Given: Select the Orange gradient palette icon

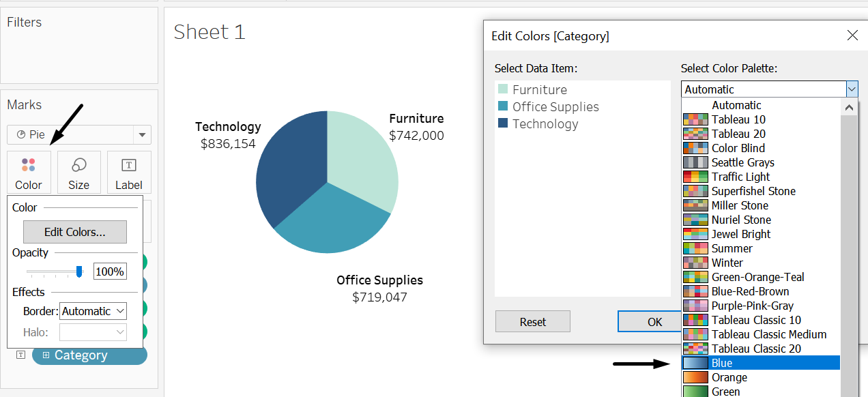Looking at the screenshot, I should coord(695,377).
